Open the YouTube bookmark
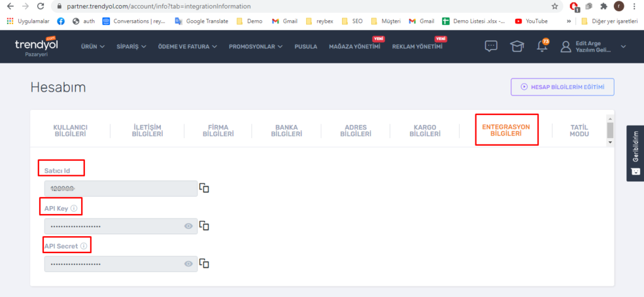 pos(531,21)
